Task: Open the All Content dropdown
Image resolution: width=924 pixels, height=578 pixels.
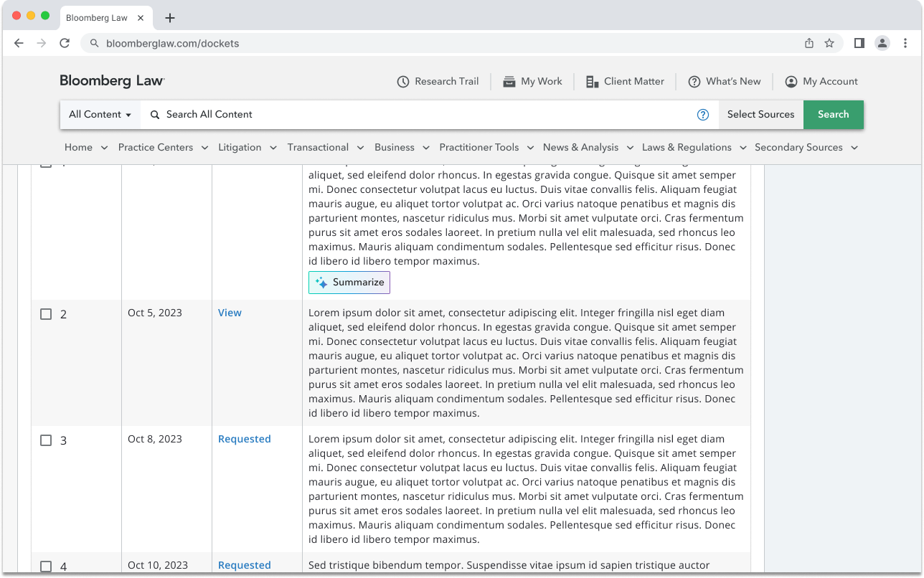Action: point(99,114)
